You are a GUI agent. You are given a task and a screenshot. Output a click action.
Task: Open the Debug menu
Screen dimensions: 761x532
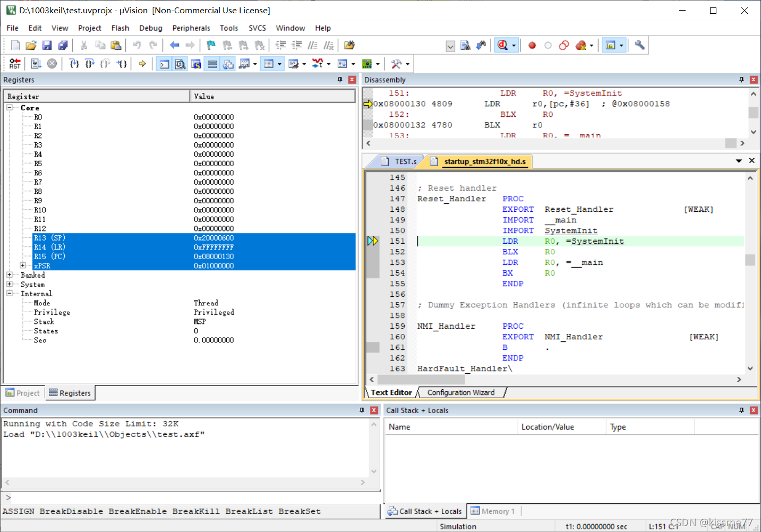(151, 28)
